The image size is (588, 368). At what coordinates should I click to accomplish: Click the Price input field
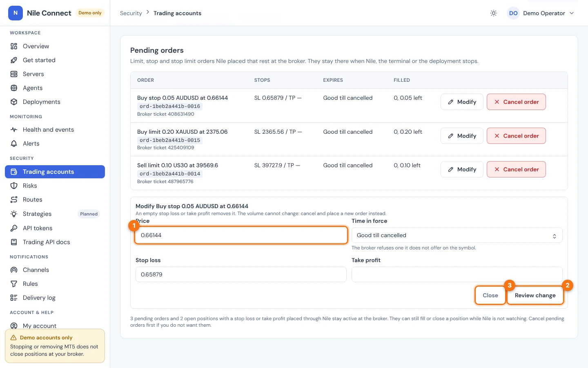click(241, 235)
